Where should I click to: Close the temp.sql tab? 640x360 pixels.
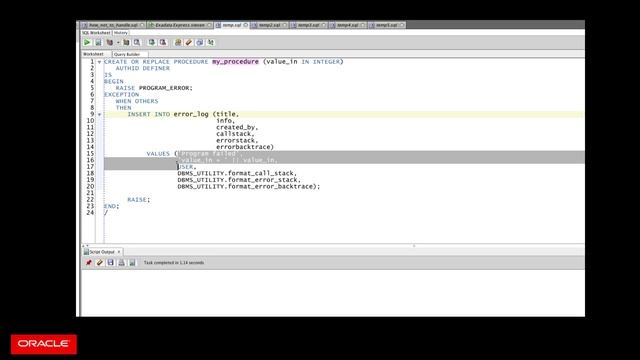pos(245,25)
